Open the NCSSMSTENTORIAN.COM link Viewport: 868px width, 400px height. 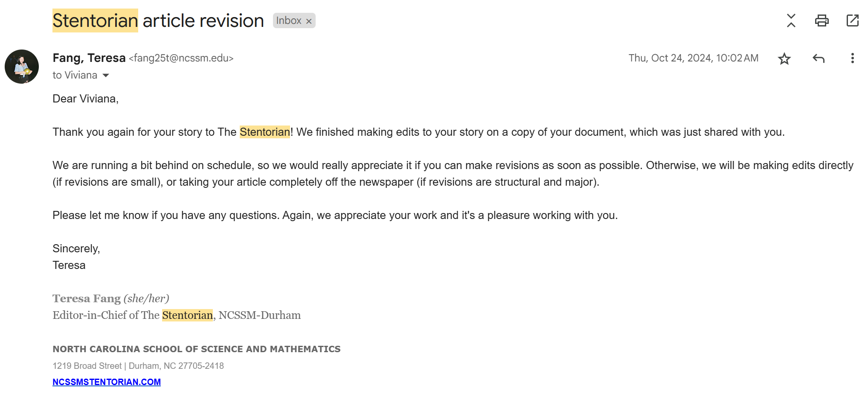(x=107, y=382)
